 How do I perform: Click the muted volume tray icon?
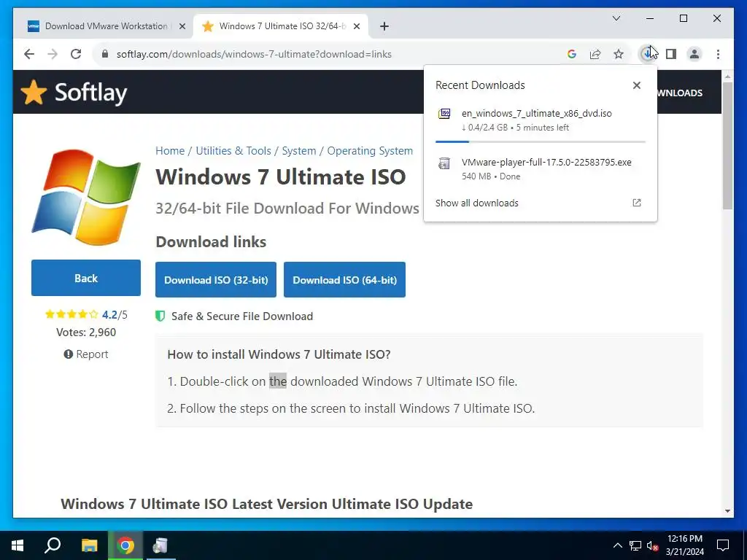coord(653,545)
